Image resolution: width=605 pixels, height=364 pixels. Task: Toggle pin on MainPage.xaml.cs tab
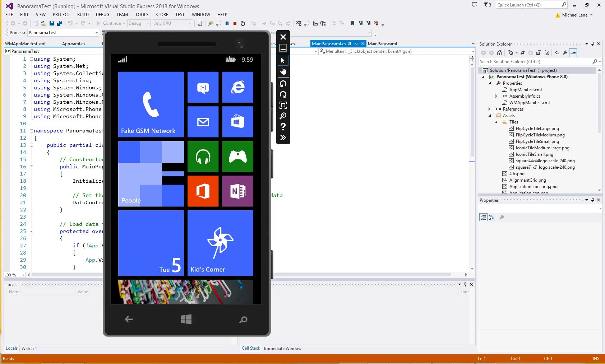[356, 44]
